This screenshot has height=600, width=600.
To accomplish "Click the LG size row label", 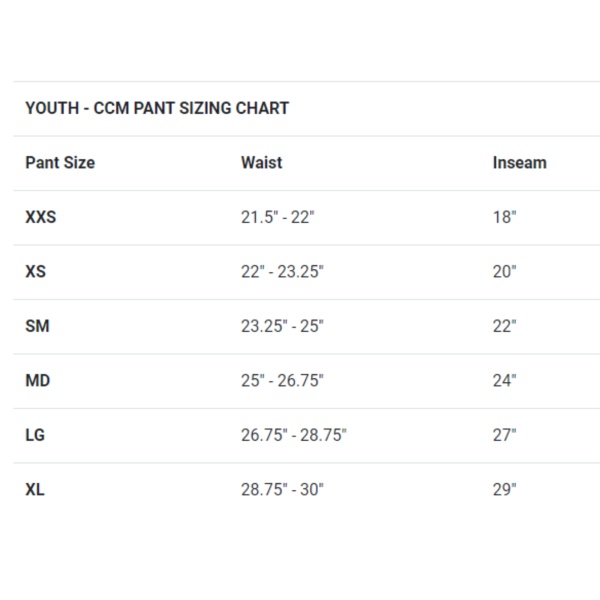I will point(35,435).
